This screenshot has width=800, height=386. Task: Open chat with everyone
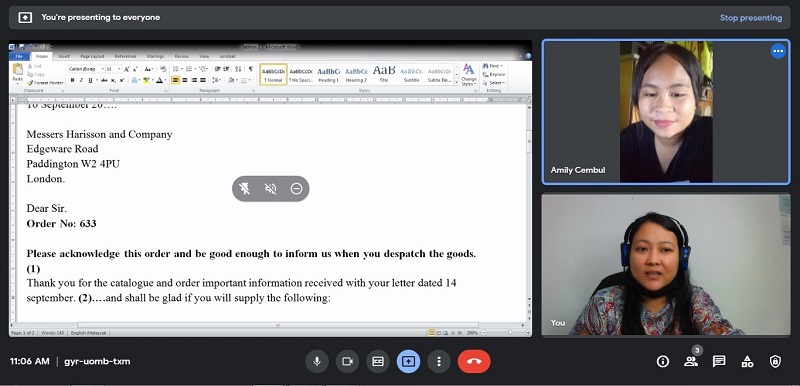tap(719, 362)
